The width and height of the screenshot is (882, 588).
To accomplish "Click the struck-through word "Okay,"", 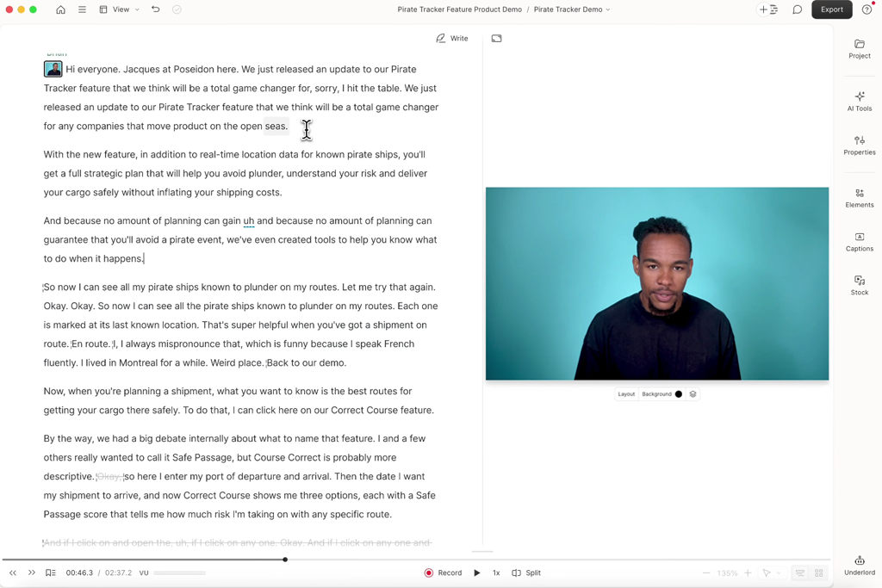I will [x=110, y=477].
